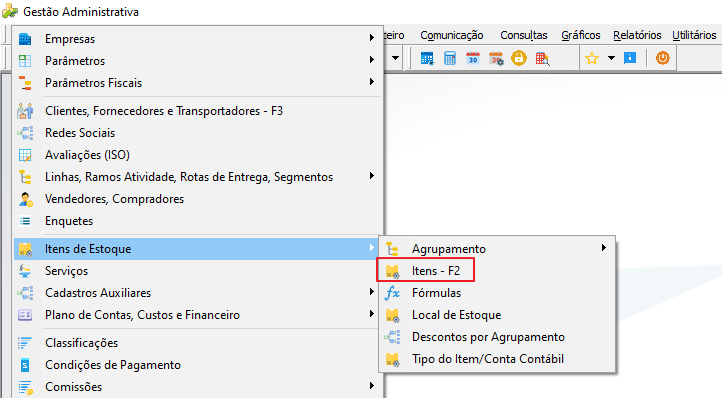
Task: Open the Relatórios menu
Action: [x=637, y=35]
